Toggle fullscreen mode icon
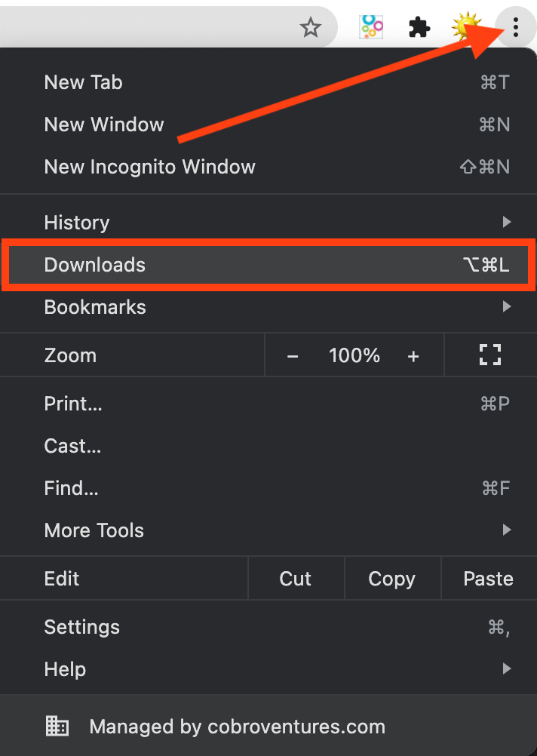Image resolution: width=537 pixels, height=756 pixels. (x=490, y=355)
